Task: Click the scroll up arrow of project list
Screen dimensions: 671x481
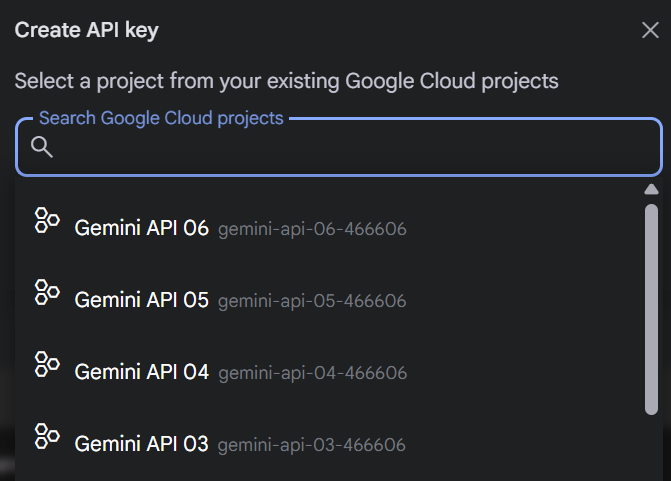Action: coord(651,189)
